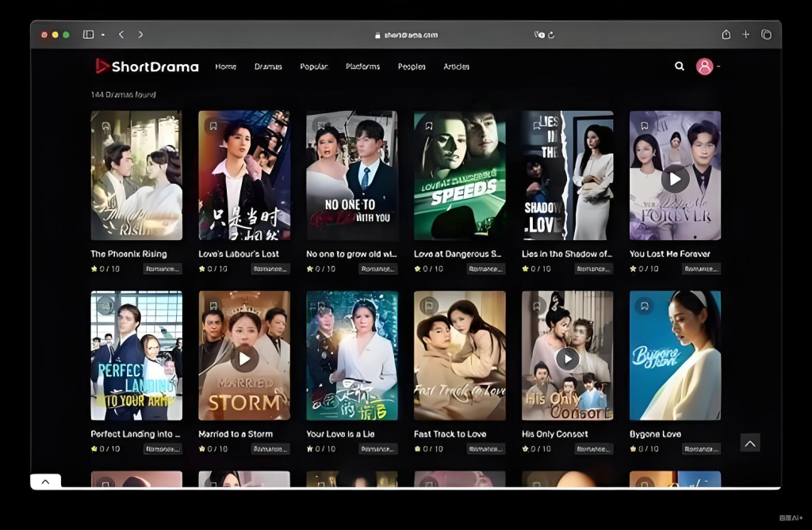Toggle bookmark on Fast Track to Love poster
The width and height of the screenshot is (812, 530).
[428, 305]
